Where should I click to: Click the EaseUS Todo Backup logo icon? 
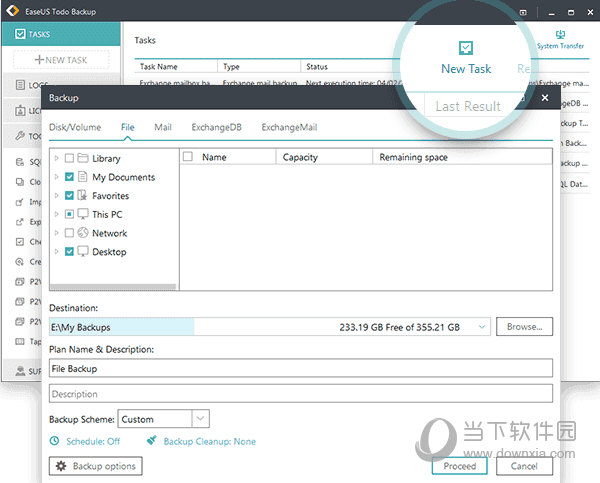tap(12, 11)
